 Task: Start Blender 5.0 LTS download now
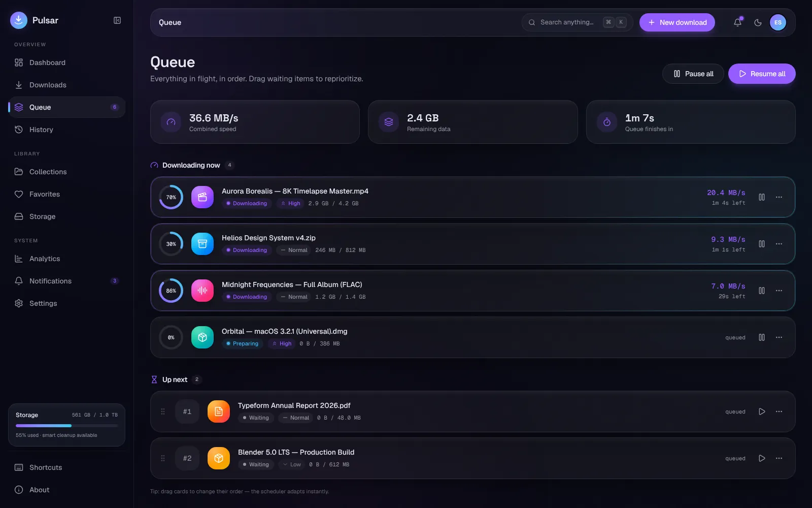coord(762,458)
